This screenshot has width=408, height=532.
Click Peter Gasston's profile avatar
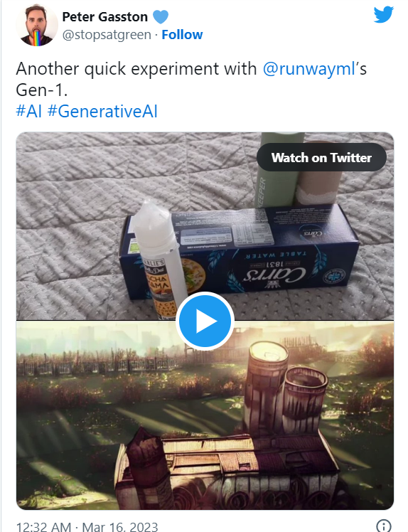(37, 26)
